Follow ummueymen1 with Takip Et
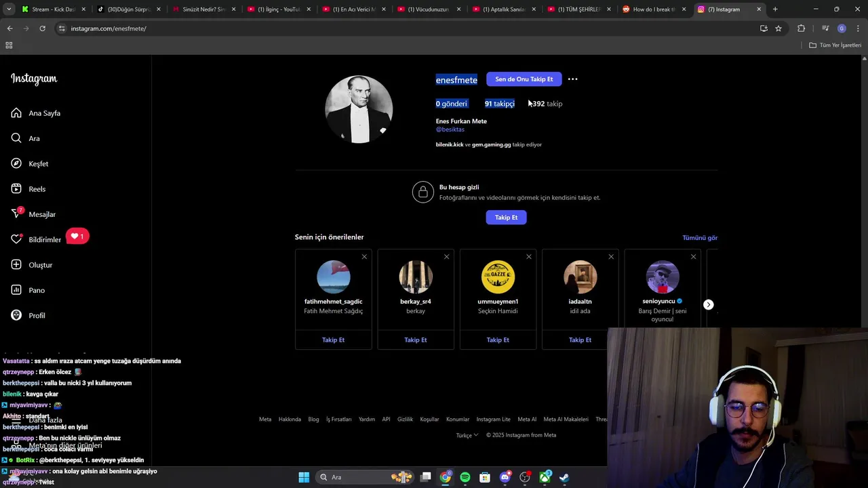Screen dimensions: 868x488 498,340
